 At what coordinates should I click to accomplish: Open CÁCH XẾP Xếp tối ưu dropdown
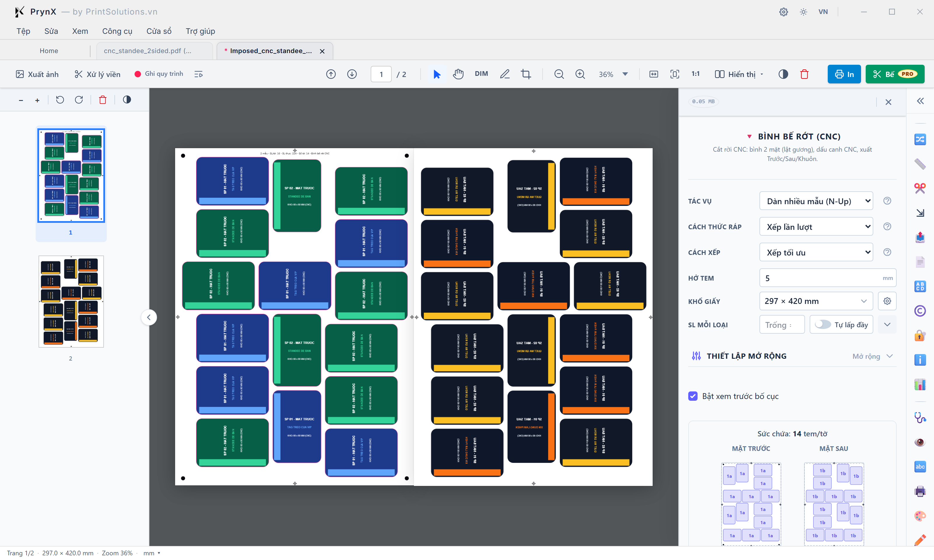click(x=816, y=253)
